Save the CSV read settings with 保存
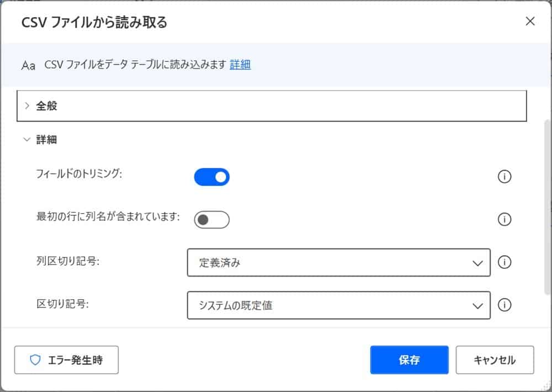The height and width of the screenshot is (392, 552). pos(409,359)
